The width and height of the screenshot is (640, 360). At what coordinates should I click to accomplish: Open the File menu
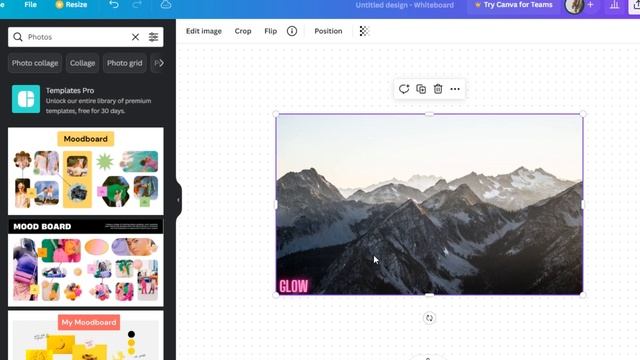(x=30, y=5)
